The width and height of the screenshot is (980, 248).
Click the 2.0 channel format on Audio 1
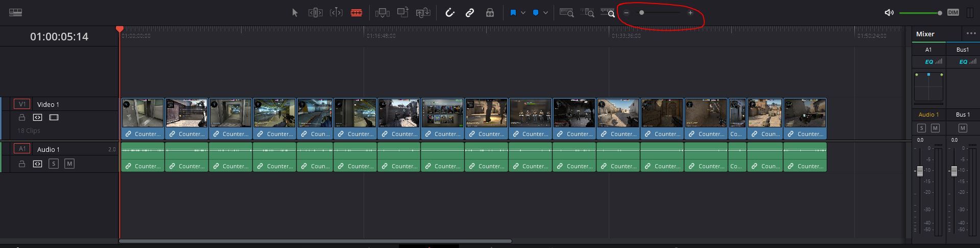click(112, 149)
